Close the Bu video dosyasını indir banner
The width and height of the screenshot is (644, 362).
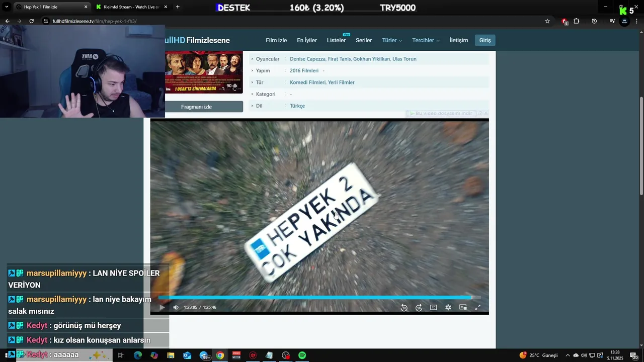[x=486, y=114]
